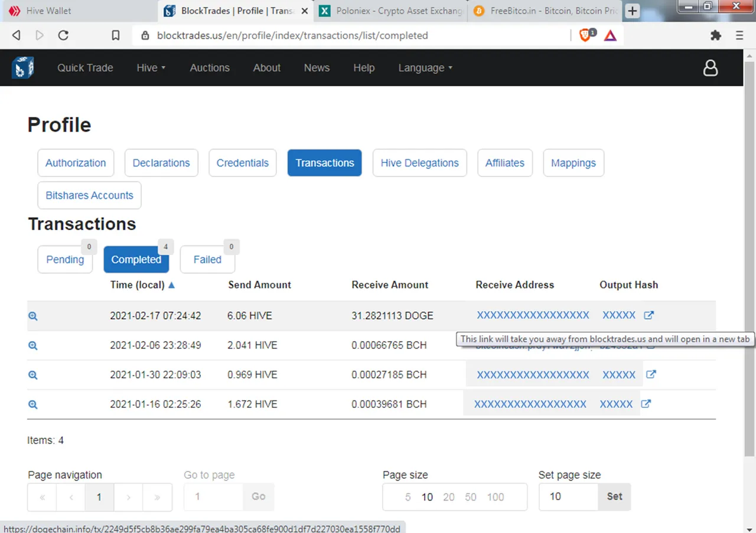
Task: Go to last page with double-right arrow
Action: (157, 497)
